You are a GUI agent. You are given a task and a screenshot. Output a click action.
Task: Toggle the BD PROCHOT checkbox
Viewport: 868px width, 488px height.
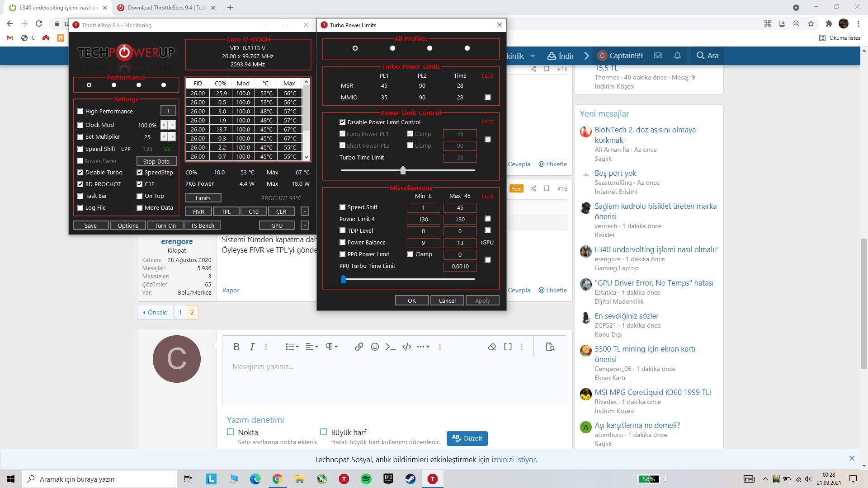click(80, 184)
